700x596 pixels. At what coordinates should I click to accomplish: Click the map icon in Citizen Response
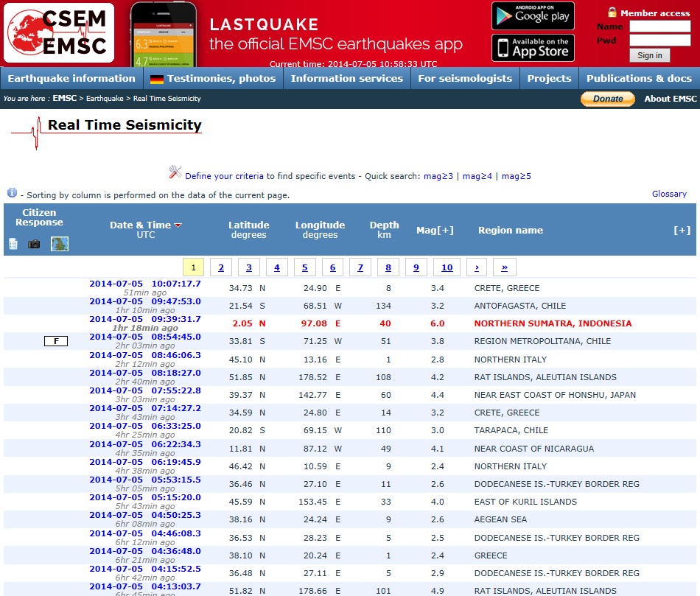point(60,244)
